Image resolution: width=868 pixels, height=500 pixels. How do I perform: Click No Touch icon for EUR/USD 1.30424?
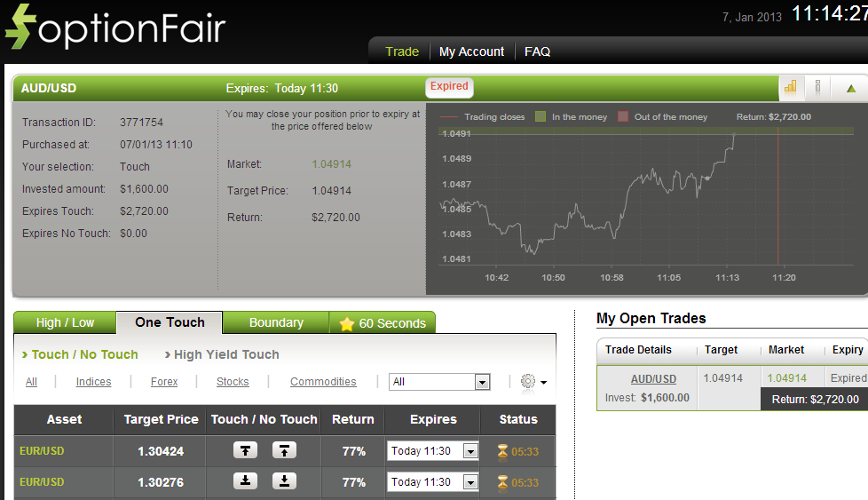(x=284, y=450)
